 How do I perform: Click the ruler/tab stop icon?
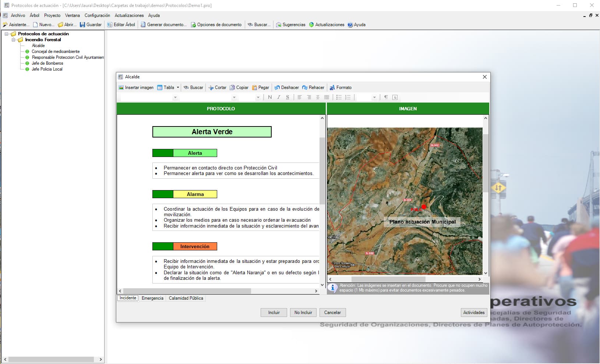point(395,97)
